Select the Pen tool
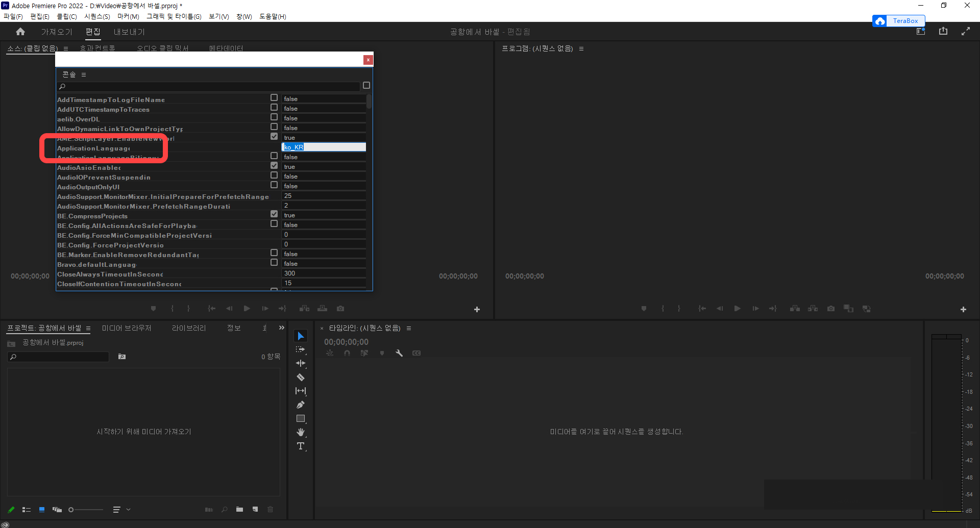This screenshot has height=528, width=980. [301, 405]
